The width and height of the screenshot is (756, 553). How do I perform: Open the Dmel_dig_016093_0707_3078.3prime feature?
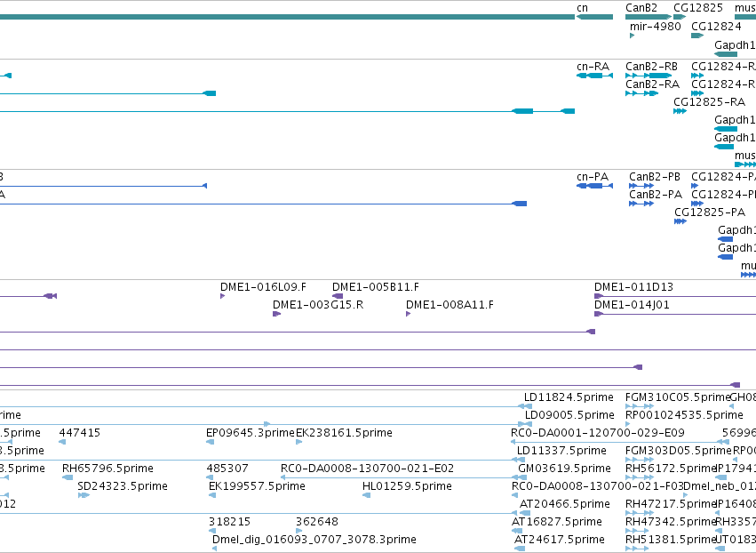pos(215,549)
